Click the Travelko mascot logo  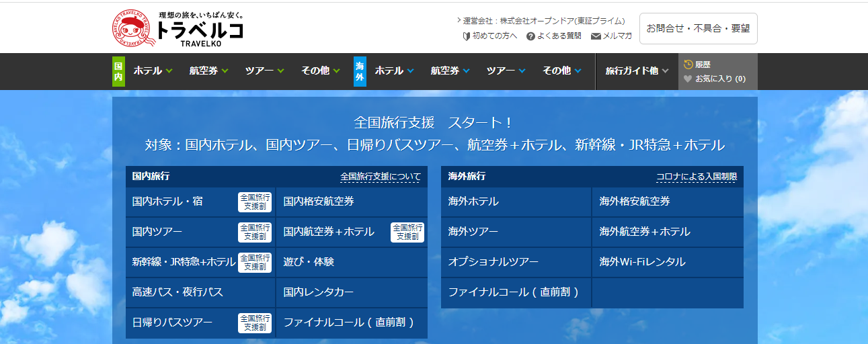tap(133, 29)
